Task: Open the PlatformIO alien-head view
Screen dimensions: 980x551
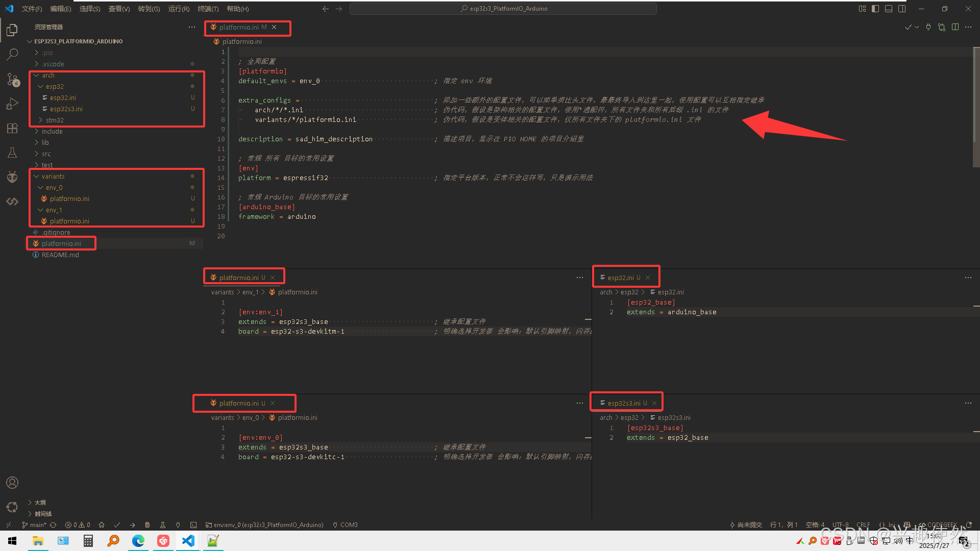Action: (12, 177)
